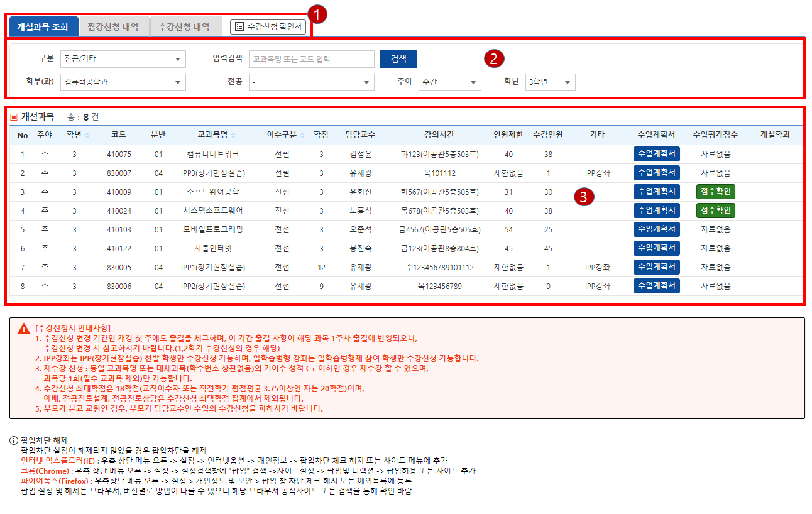Click the lecture time 화567(이공관5층505호)
812x514 pixels.
439,192
